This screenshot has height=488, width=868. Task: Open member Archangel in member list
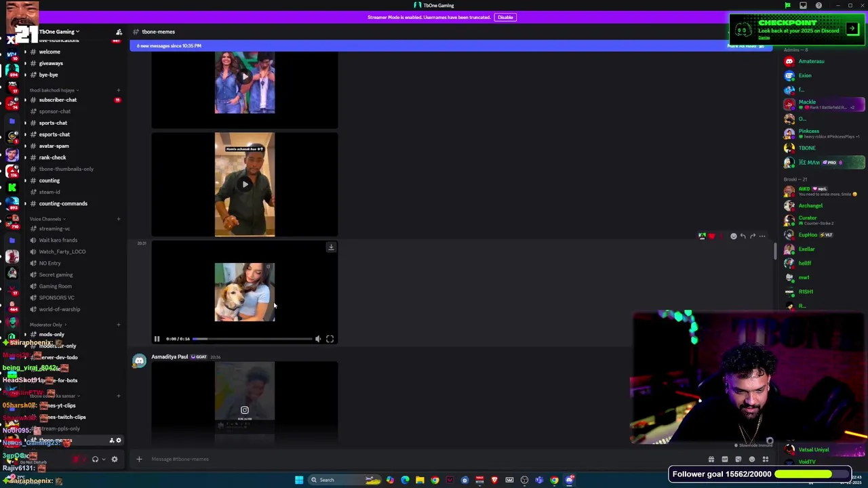[810, 205]
